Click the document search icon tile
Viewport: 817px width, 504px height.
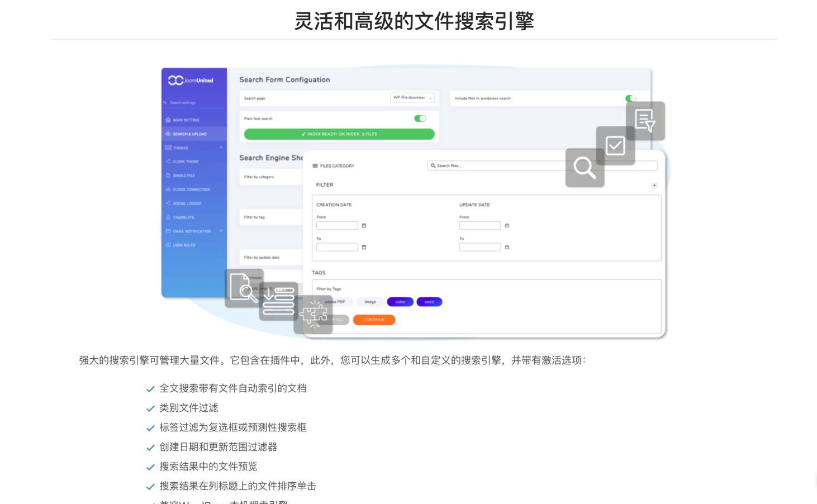[244, 288]
